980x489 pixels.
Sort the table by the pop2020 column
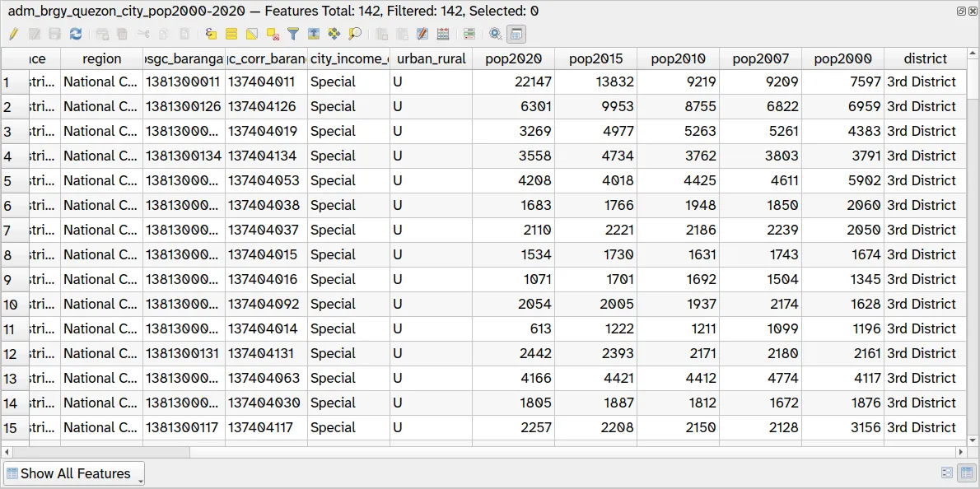(x=512, y=58)
